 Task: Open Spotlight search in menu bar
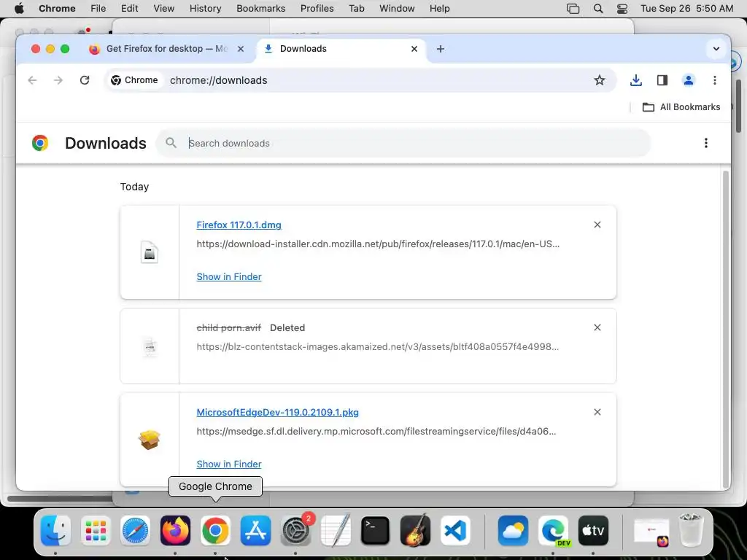(598, 9)
